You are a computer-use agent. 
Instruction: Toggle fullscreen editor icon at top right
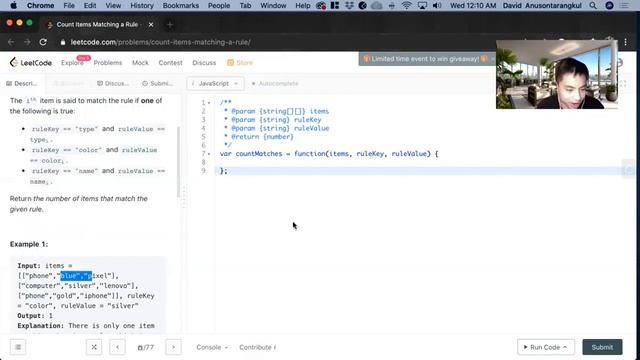coord(623,83)
